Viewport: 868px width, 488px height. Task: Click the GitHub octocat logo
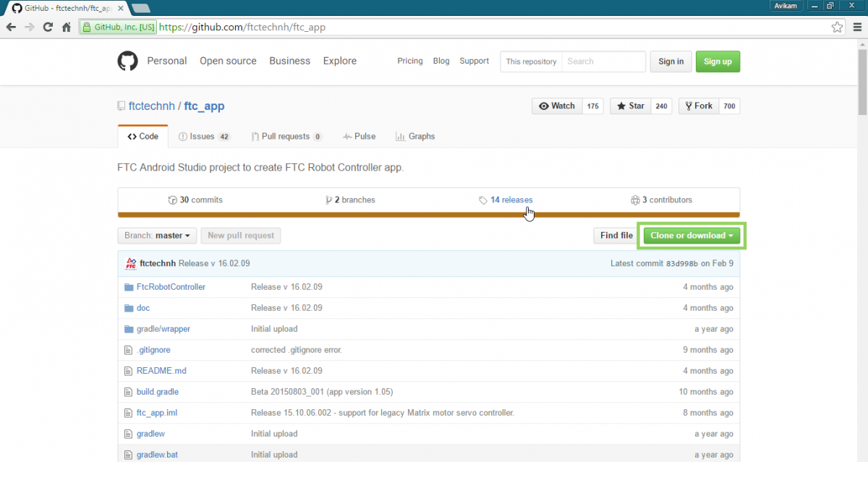(x=127, y=61)
